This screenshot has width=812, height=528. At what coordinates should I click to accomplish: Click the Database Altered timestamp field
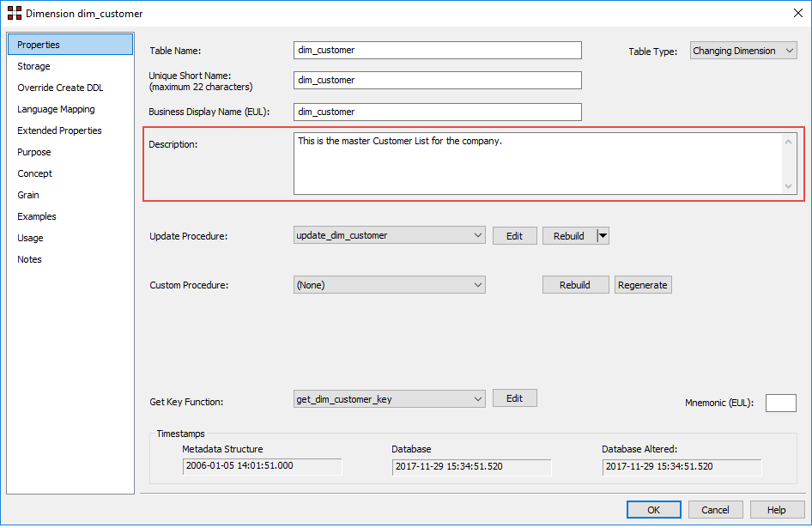tap(682, 467)
